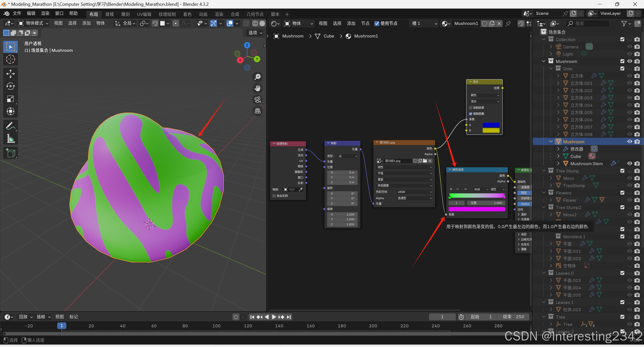Image resolution: width=644 pixels, height=347 pixels.
Task: Activate the Annotate pencil tool
Action: click(x=10, y=126)
